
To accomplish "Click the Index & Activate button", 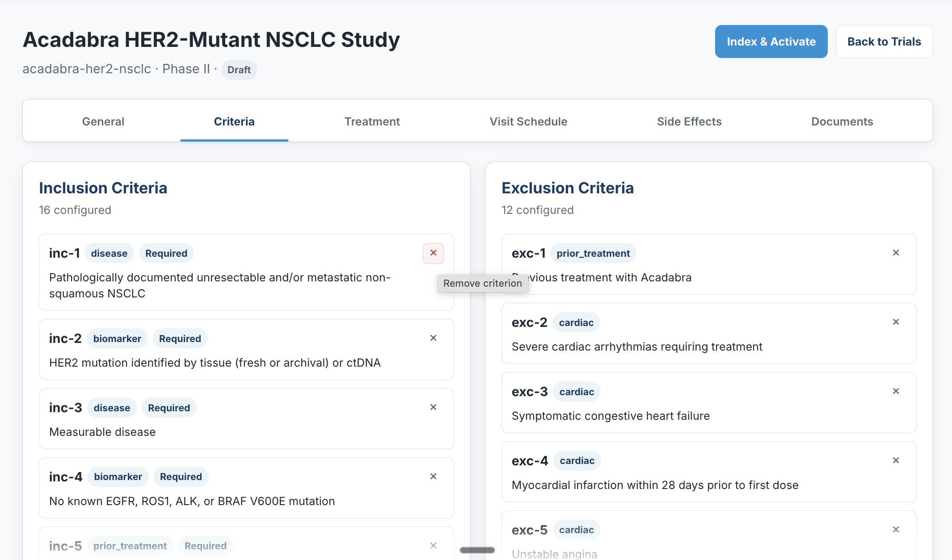I will [x=771, y=42].
